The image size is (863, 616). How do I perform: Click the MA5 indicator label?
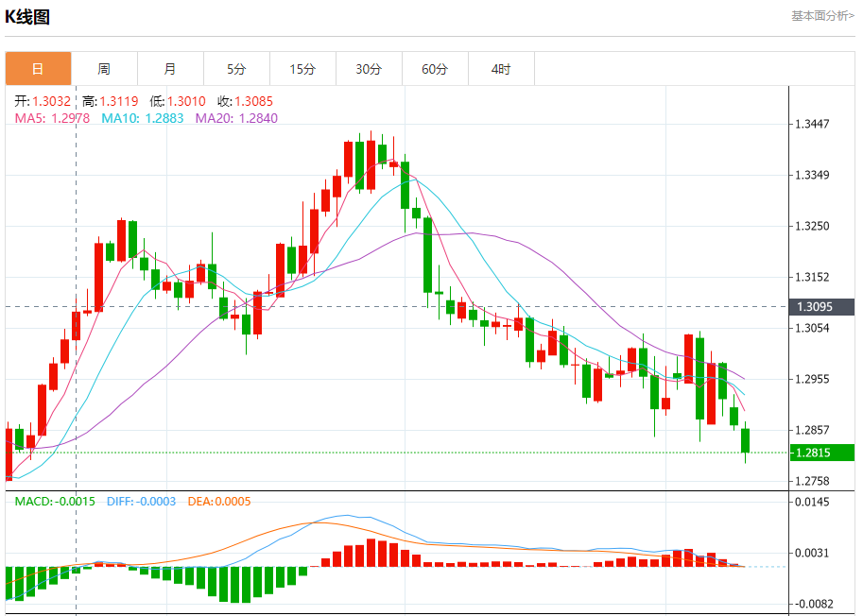pos(52,118)
